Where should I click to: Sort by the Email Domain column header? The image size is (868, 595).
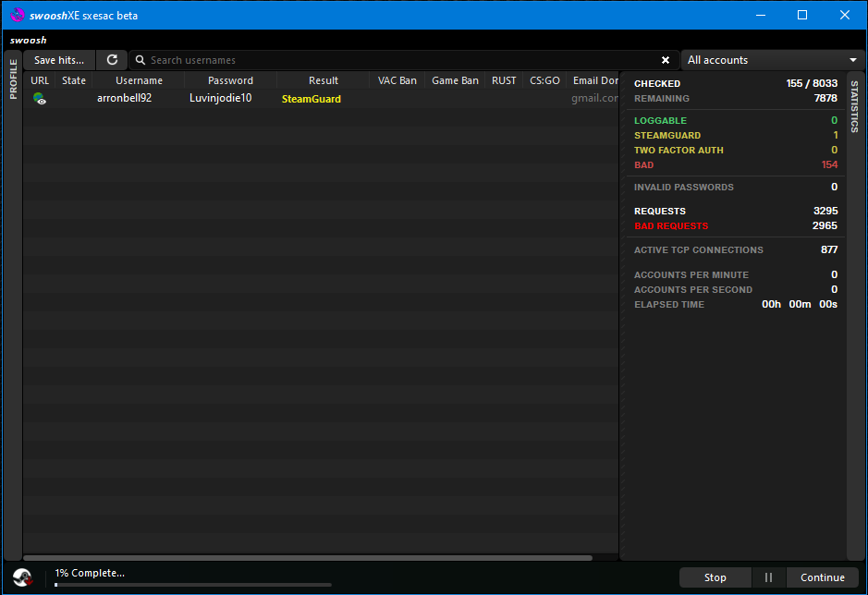(593, 80)
